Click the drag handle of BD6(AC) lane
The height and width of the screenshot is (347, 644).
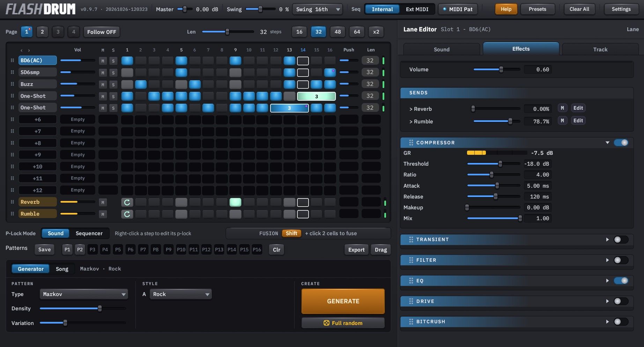tap(12, 60)
